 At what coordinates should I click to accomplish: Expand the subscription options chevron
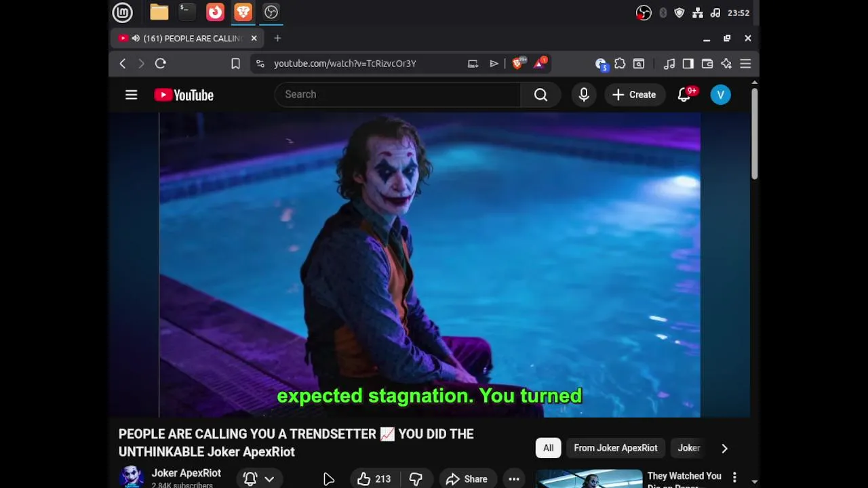pos(269,479)
